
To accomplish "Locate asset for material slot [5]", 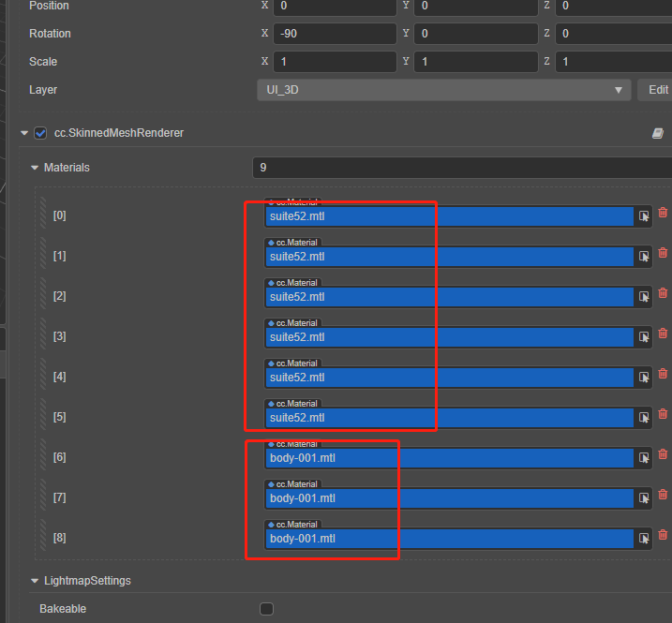I will pos(644,418).
